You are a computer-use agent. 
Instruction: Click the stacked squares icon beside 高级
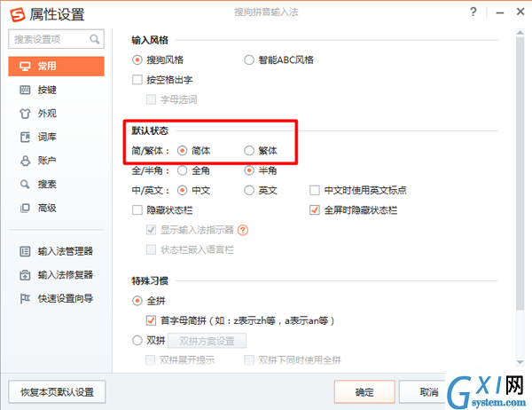25,208
